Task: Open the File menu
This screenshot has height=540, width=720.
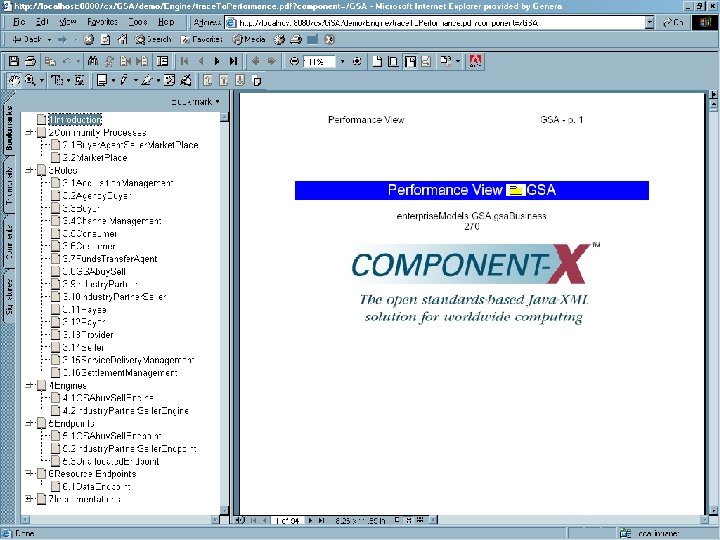Action: [19, 22]
